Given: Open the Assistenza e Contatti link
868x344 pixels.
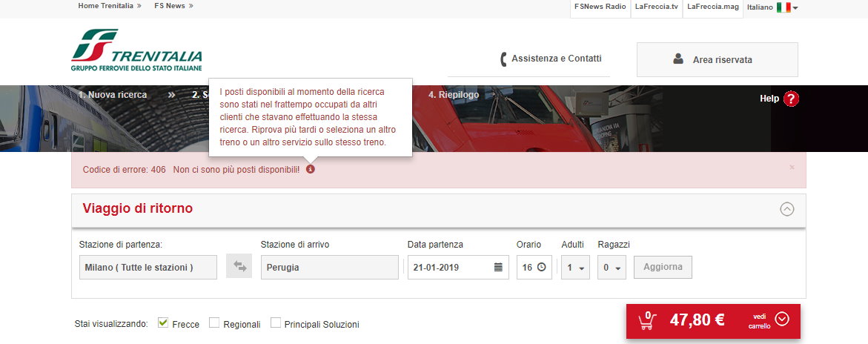Looking at the screenshot, I should pyautogui.click(x=550, y=59).
